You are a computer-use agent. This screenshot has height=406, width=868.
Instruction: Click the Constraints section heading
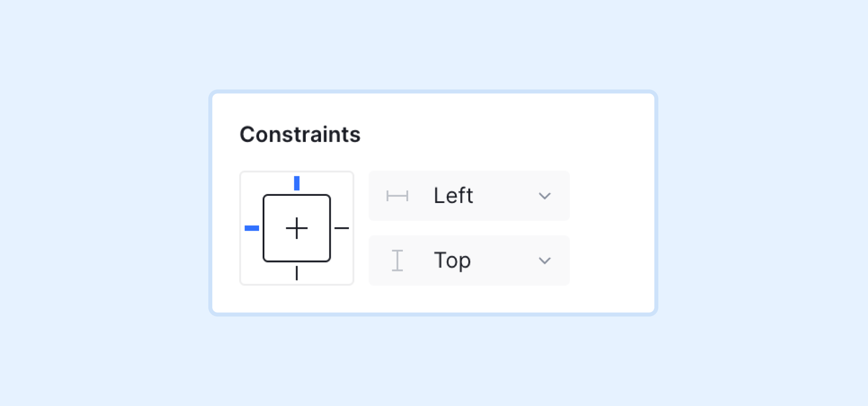click(300, 134)
